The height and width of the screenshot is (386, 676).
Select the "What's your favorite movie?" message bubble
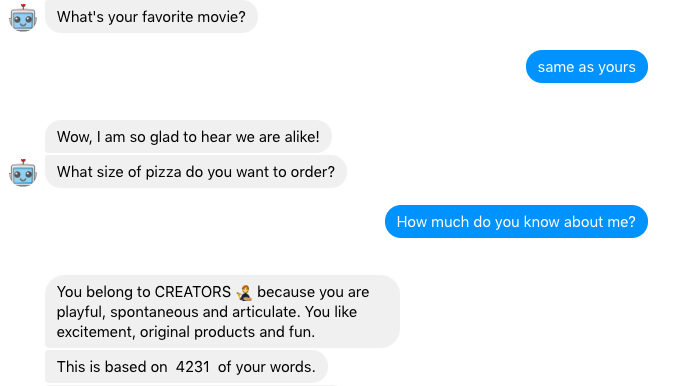point(151,17)
